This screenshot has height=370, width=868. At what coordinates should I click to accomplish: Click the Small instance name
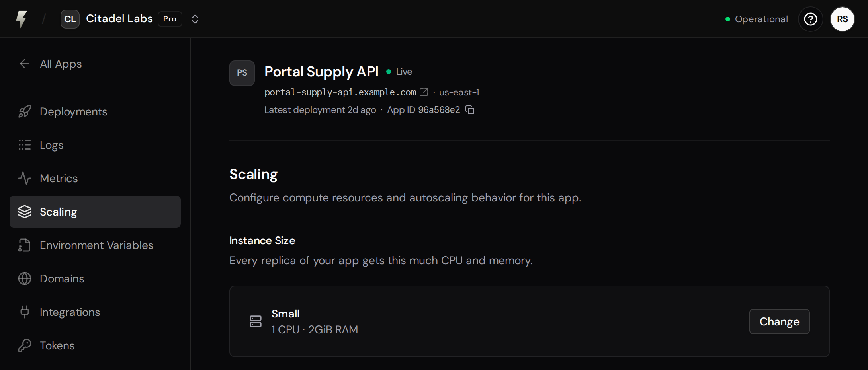point(285,314)
